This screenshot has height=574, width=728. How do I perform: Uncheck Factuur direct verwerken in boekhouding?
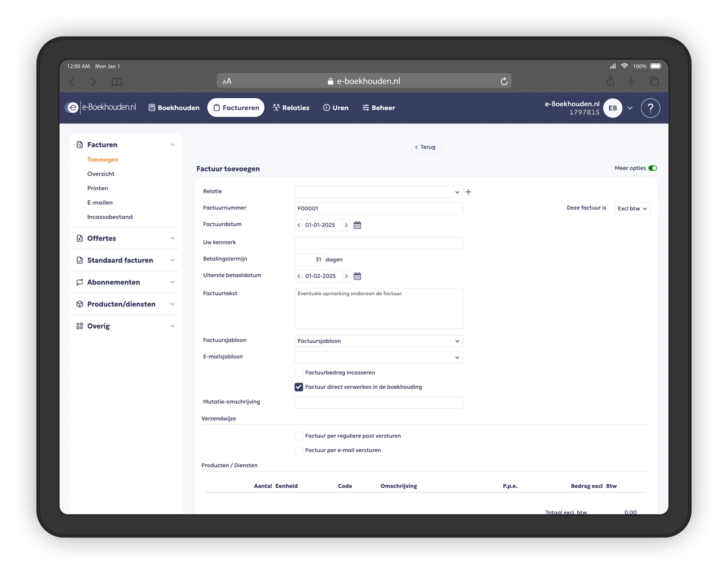tap(298, 387)
